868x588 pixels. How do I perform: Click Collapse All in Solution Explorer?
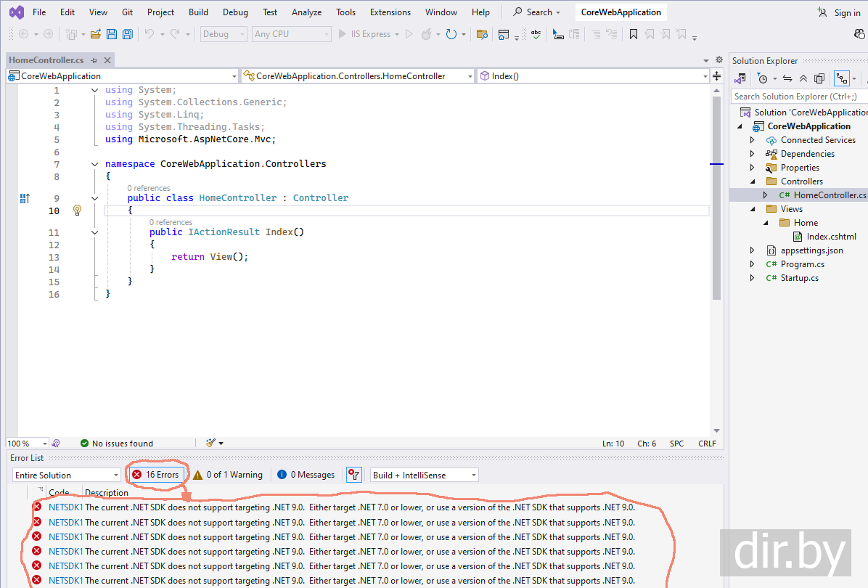click(803, 78)
